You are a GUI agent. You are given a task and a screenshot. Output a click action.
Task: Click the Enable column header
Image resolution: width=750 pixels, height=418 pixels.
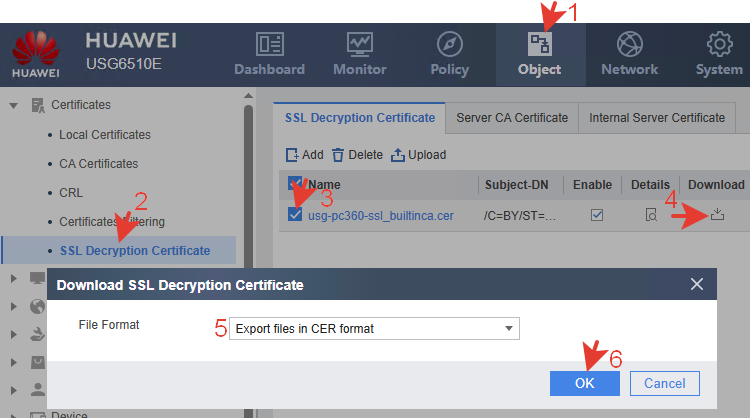[x=592, y=185]
